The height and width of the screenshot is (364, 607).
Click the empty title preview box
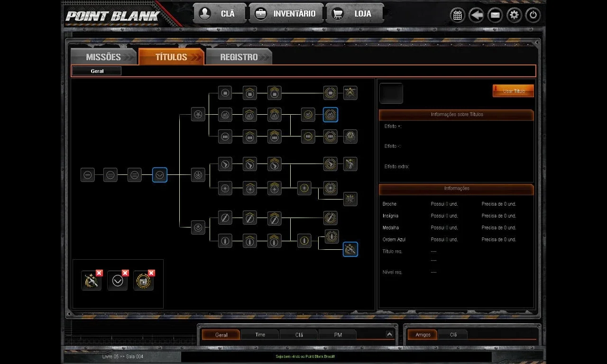click(x=391, y=93)
